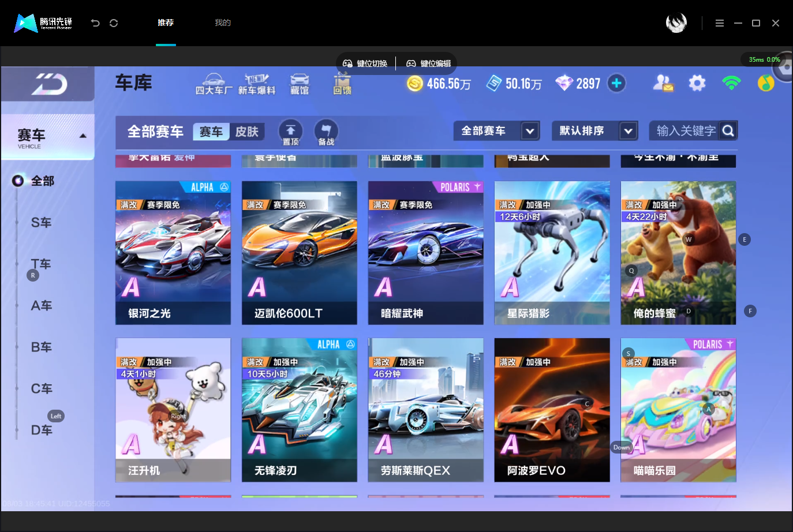Click the 车库 garage title
The height and width of the screenshot is (532, 793).
pos(133,83)
